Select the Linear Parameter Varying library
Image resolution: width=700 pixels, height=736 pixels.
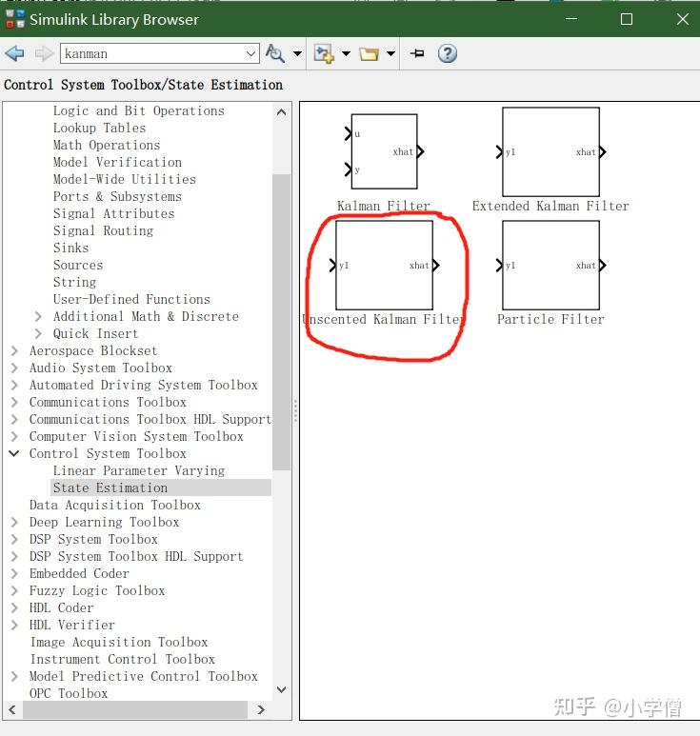(x=139, y=470)
